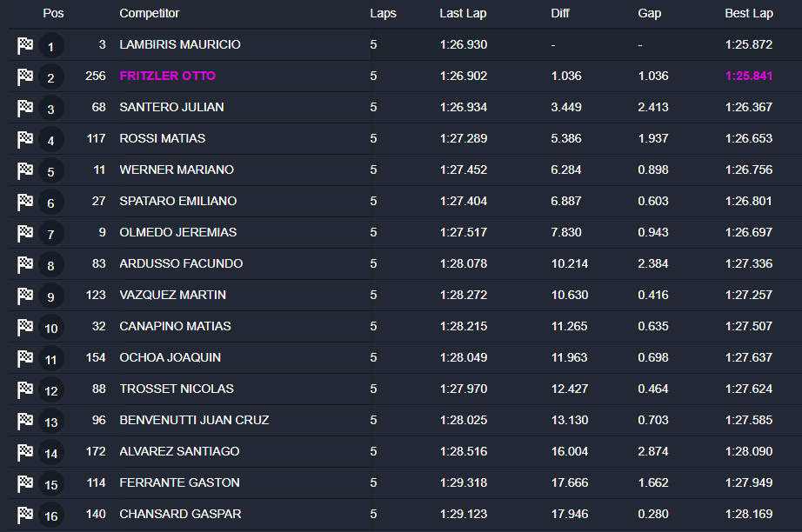Click the checkered flag beside Fritzler Otto
Image resolution: width=802 pixels, height=532 pixels.
tap(25, 76)
